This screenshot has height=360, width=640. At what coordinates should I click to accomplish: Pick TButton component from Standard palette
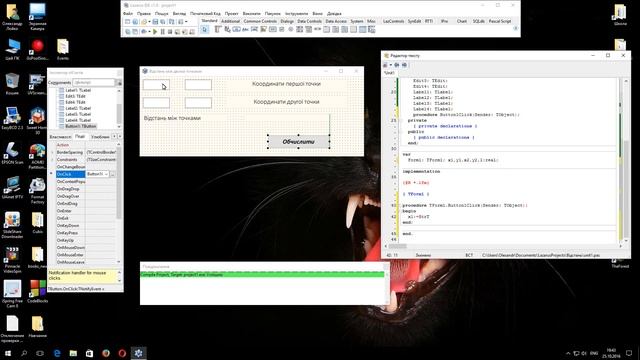tap(236, 29)
